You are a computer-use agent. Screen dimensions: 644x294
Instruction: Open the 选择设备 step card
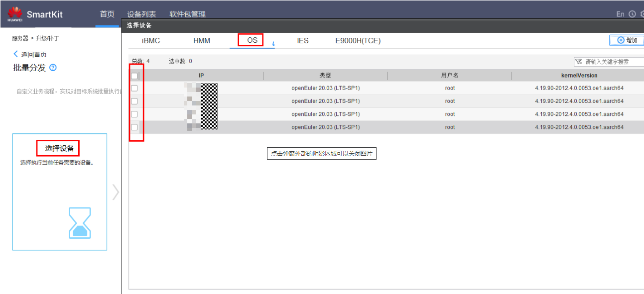coord(60,192)
